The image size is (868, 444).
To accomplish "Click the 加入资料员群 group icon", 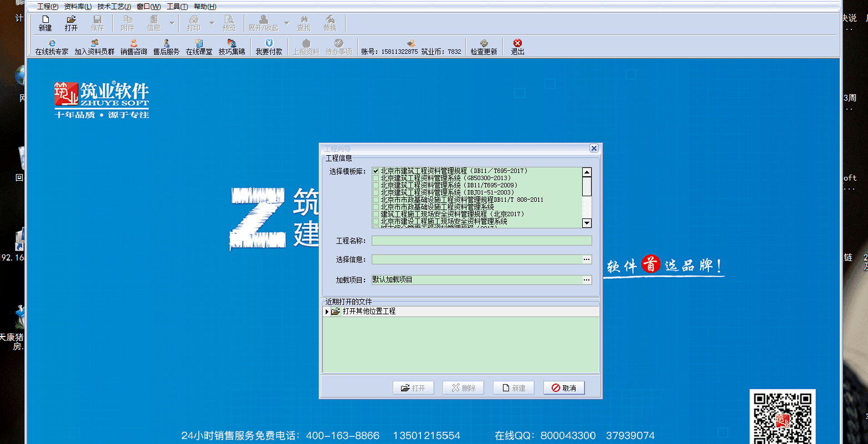I will point(95,43).
